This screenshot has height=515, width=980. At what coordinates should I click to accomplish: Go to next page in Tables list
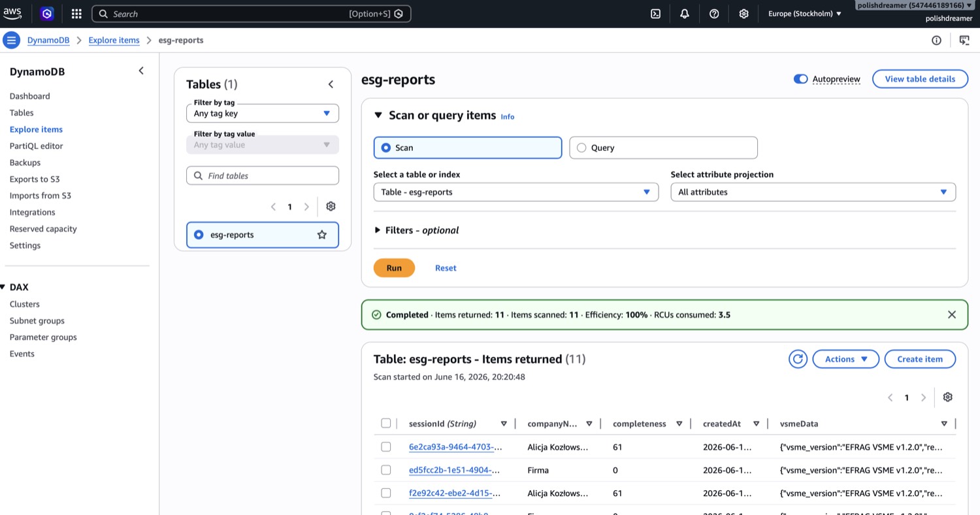pos(306,207)
